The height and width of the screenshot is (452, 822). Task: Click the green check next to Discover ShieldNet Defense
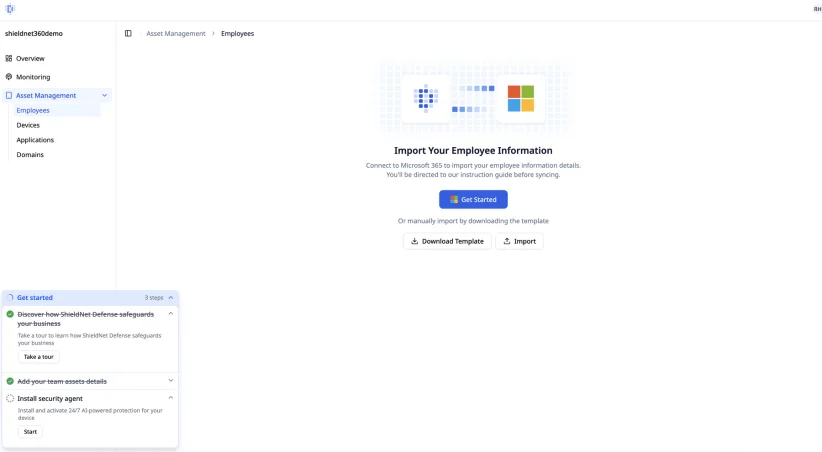point(10,315)
